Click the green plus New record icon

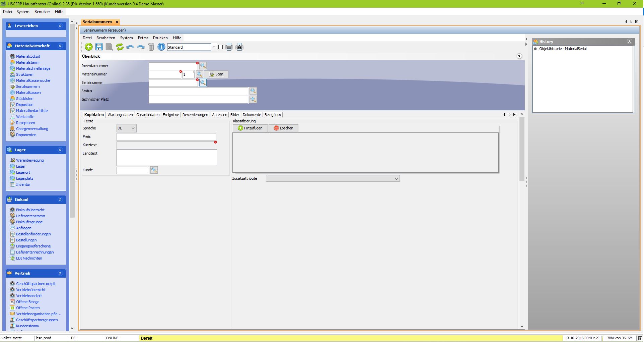click(89, 47)
